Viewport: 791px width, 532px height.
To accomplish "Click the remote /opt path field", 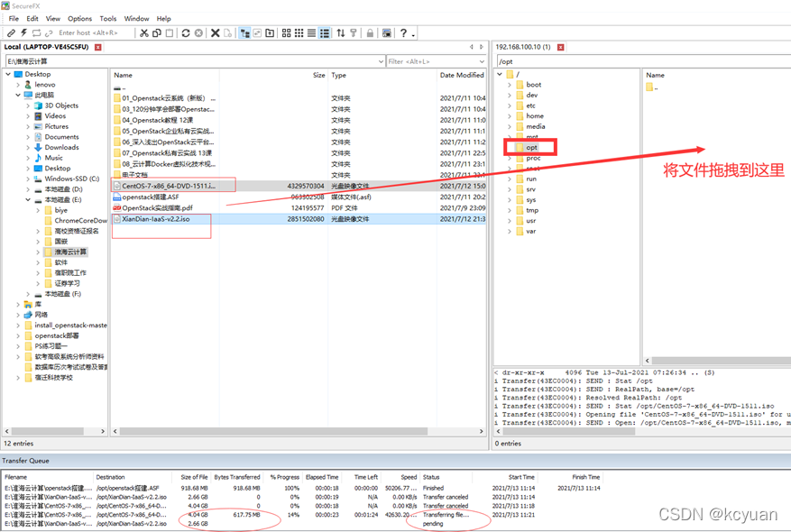I will [644, 61].
